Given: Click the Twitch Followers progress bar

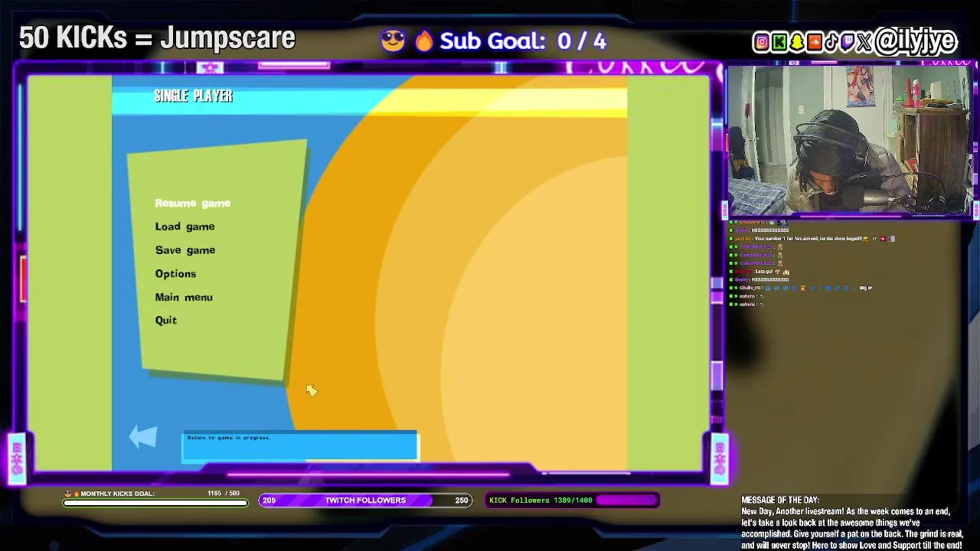Looking at the screenshot, I should tap(365, 500).
